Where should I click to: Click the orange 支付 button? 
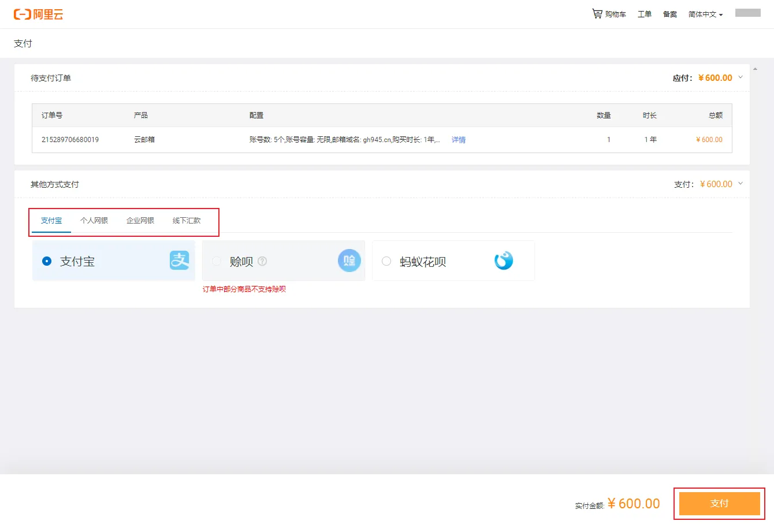pos(719,503)
